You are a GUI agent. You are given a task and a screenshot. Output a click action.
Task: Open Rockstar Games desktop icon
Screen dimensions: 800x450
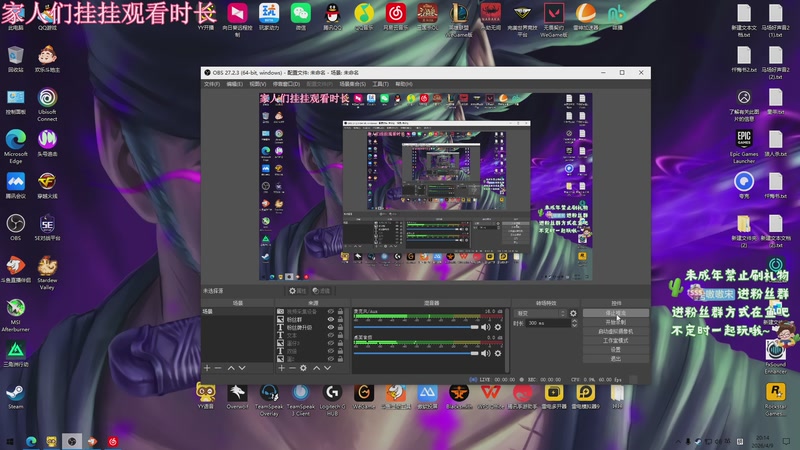coord(776,399)
